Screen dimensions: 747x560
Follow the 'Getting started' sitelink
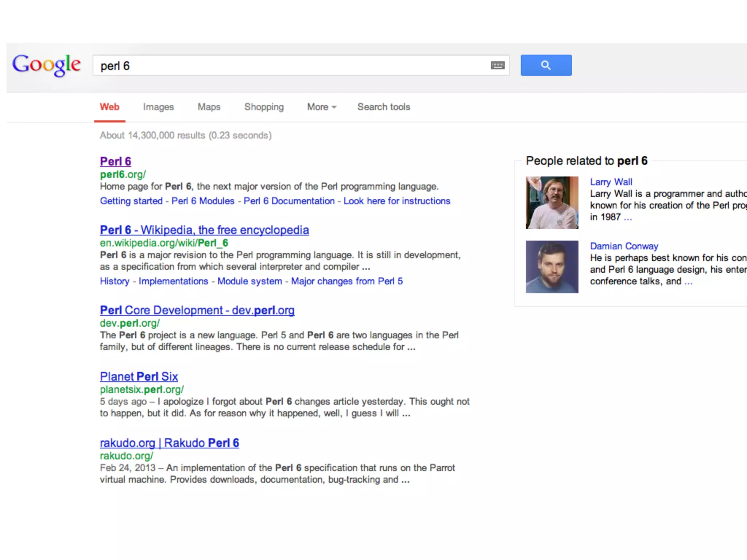pos(131,201)
